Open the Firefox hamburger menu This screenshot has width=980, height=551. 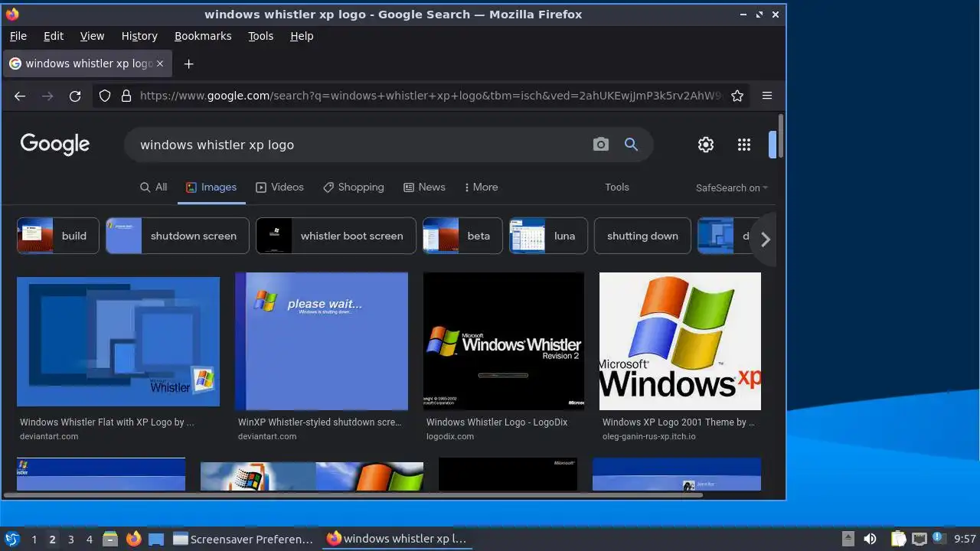[x=767, y=96]
